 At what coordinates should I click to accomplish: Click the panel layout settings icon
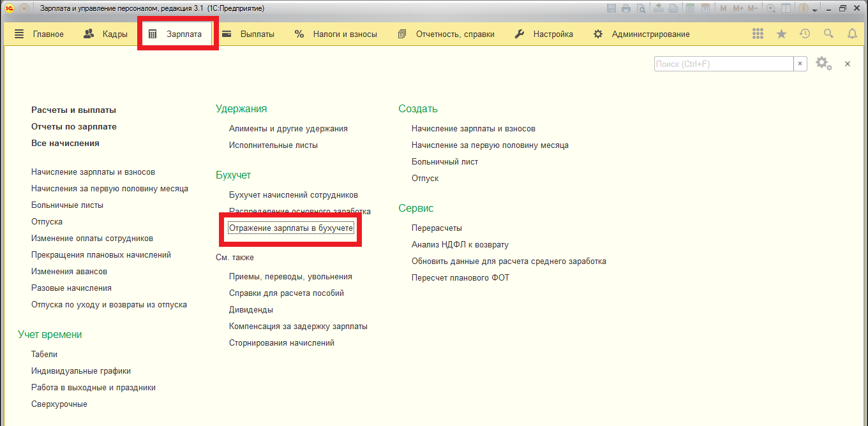pyautogui.click(x=786, y=8)
